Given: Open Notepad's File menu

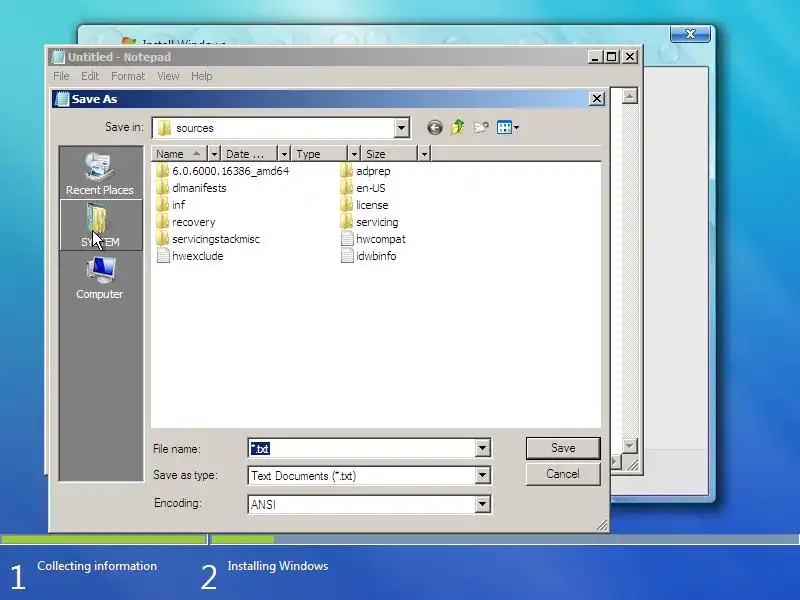Looking at the screenshot, I should click(61, 76).
